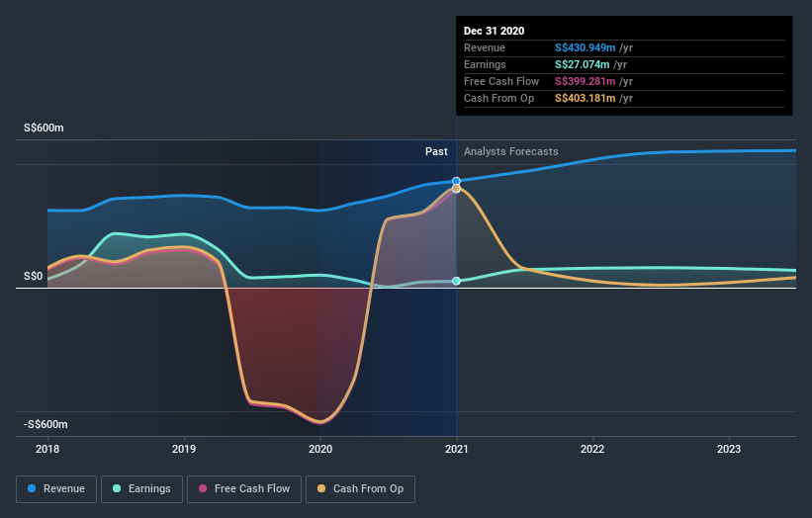Click the 2021 x-axis label
The height and width of the screenshot is (518, 812).
coord(457,449)
